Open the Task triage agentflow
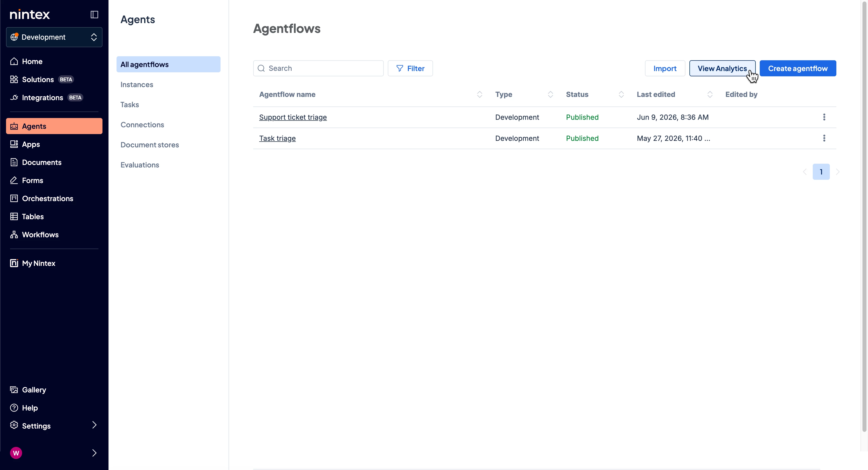The height and width of the screenshot is (470, 868). [277, 139]
